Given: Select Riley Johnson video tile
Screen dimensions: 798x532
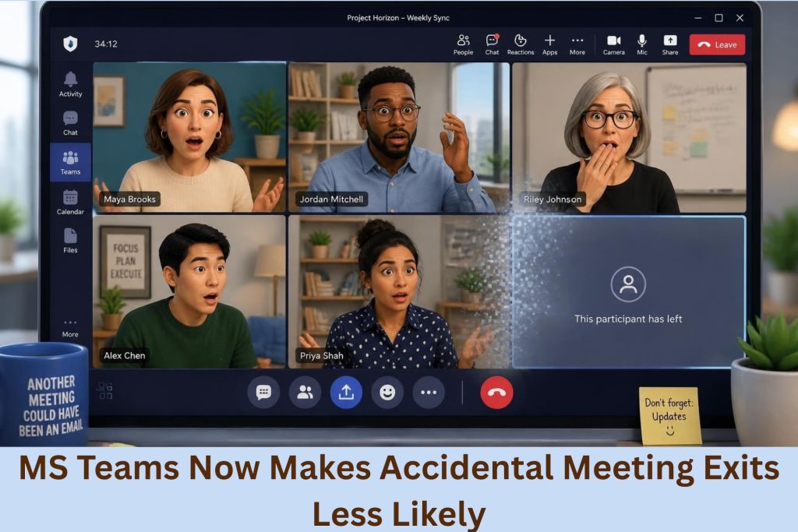Looking at the screenshot, I should (x=629, y=137).
